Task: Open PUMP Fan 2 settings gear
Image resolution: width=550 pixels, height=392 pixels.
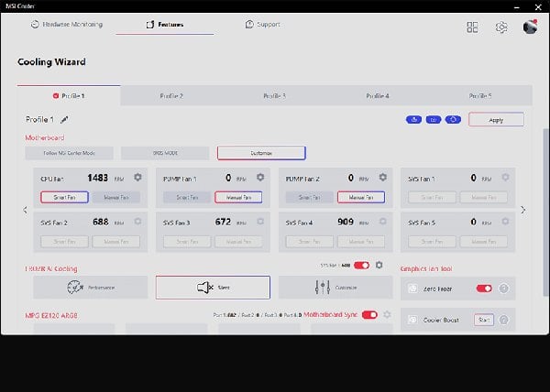Action: (382, 178)
